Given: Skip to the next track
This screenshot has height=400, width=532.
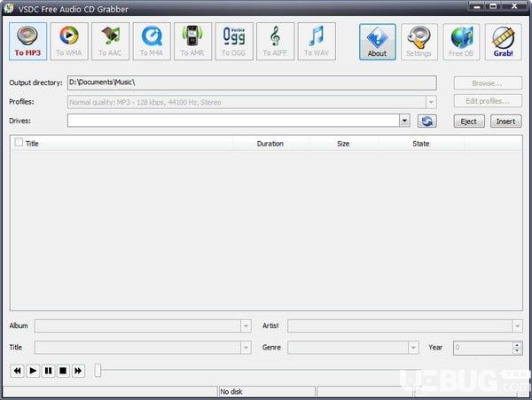Looking at the screenshot, I should pos(78,371).
